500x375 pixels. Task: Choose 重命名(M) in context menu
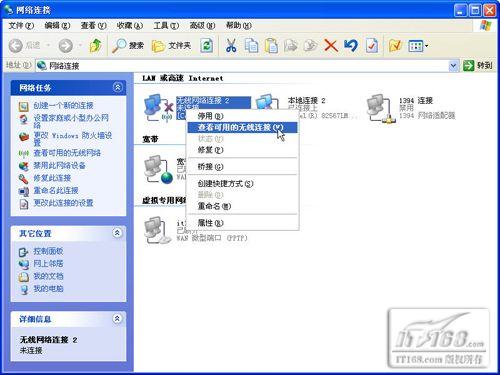click(x=243, y=206)
